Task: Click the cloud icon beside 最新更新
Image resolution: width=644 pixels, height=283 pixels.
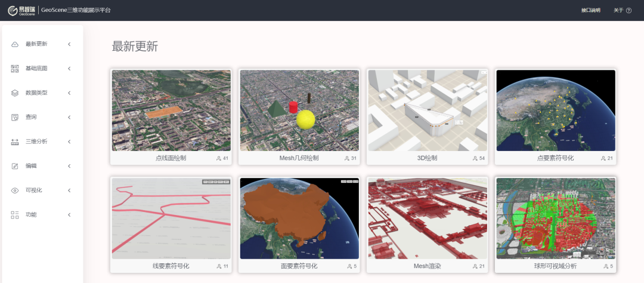Action: pos(15,44)
